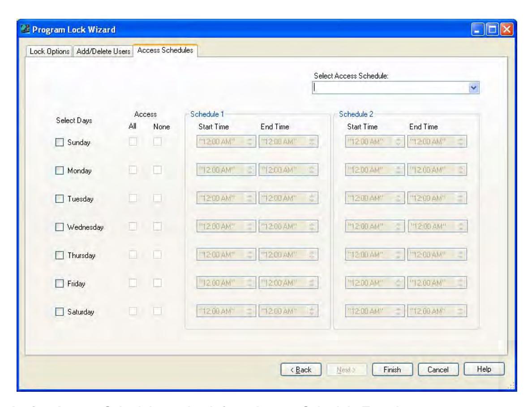Check the Sunday day checkbox
The image size is (532, 407).
[60, 142]
